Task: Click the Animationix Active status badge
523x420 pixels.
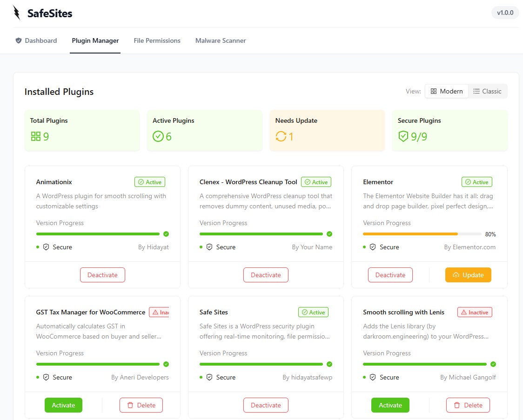Action: [x=150, y=182]
